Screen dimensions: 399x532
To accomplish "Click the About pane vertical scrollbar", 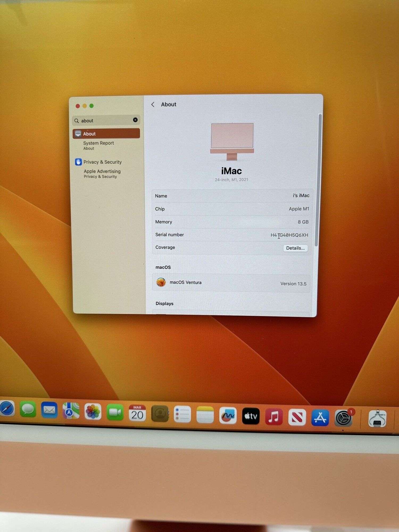I will point(318,180).
